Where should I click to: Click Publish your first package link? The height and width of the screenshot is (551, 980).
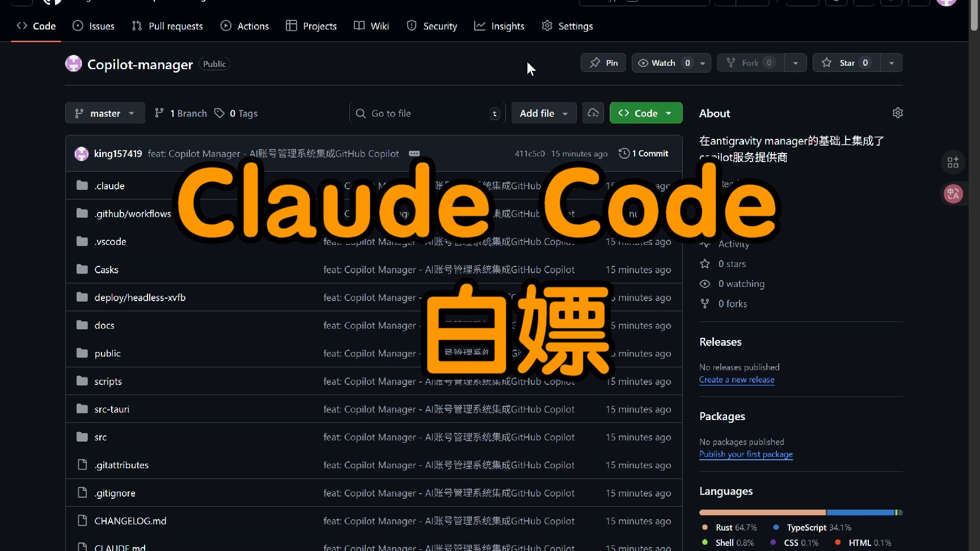pos(746,454)
